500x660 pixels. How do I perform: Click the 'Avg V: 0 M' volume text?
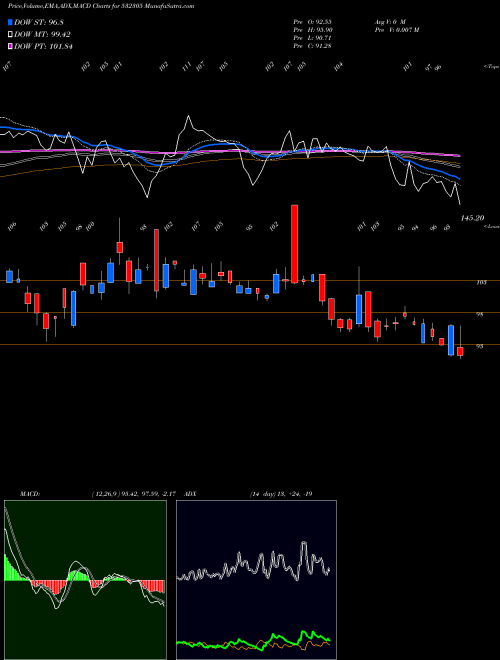(x=390, y=21)
